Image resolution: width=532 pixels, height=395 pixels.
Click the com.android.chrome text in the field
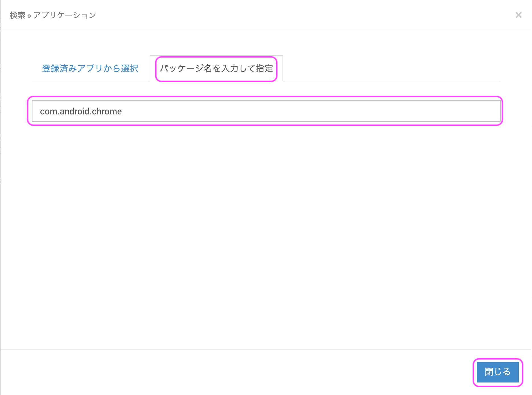(x=81, y=111)
